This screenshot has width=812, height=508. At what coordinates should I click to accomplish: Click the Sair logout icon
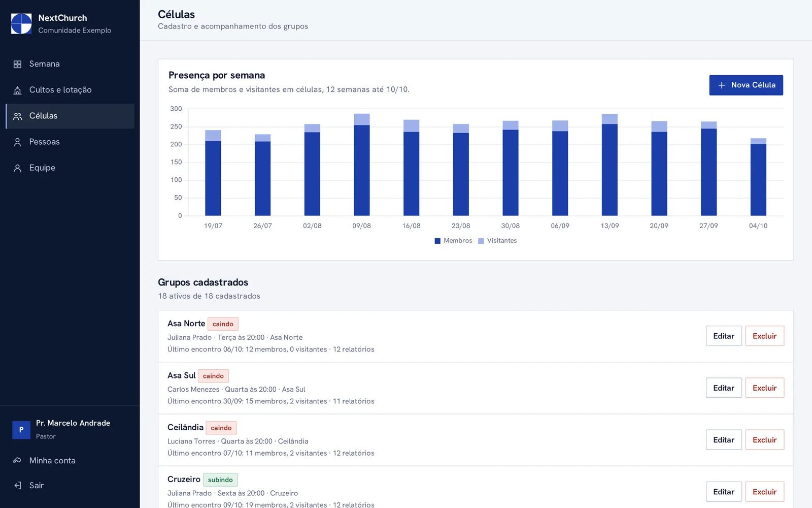point(17,486)
